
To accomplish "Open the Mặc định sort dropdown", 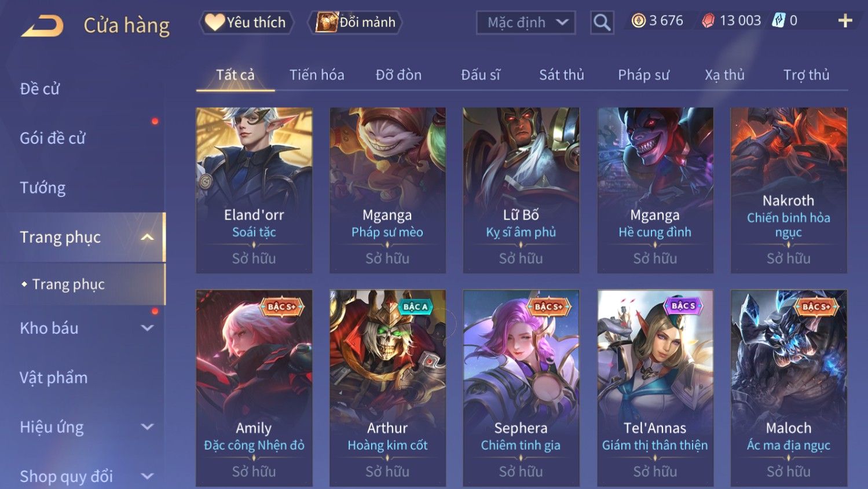I will [526, 23].
